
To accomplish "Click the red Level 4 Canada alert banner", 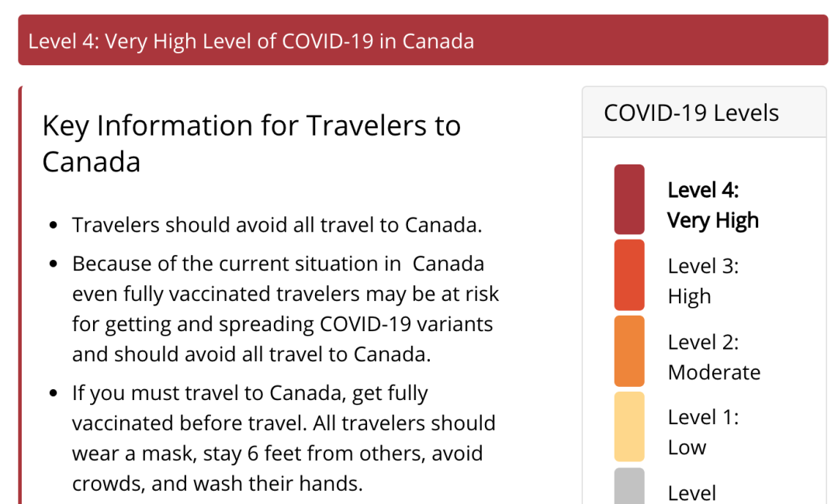I will coord(423,40).
